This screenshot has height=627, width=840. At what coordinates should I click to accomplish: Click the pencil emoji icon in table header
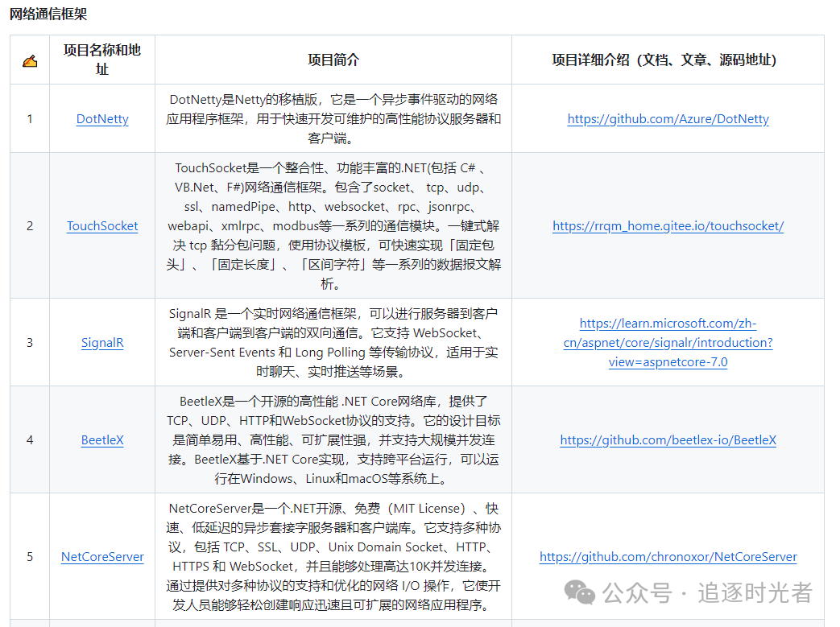click(x=30, y=60)
